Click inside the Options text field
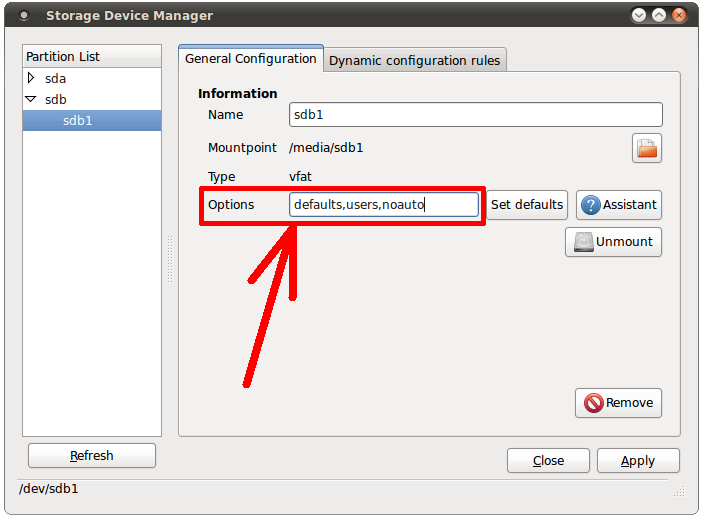The image size is (702, 517). point(384,205)
